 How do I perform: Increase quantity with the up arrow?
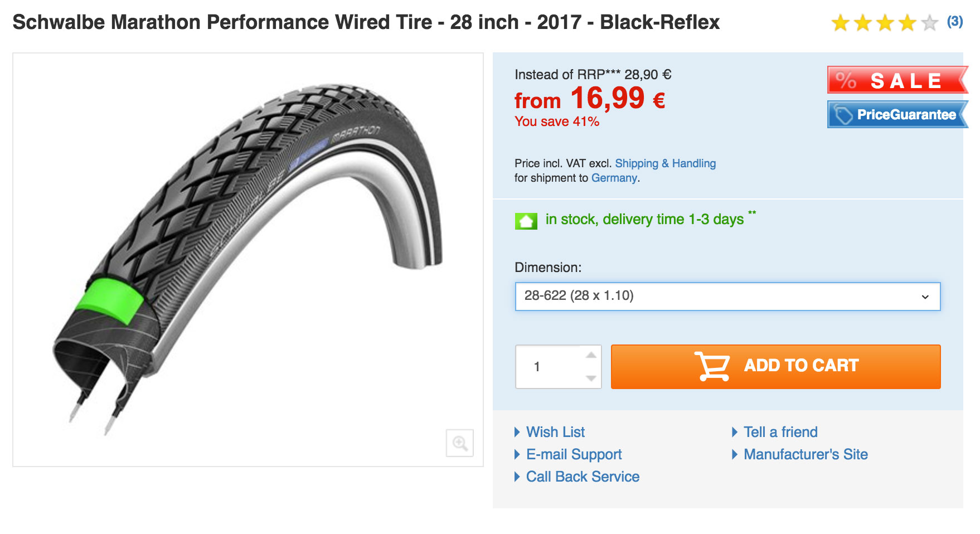pyautogui.click(x=591, y=355)
